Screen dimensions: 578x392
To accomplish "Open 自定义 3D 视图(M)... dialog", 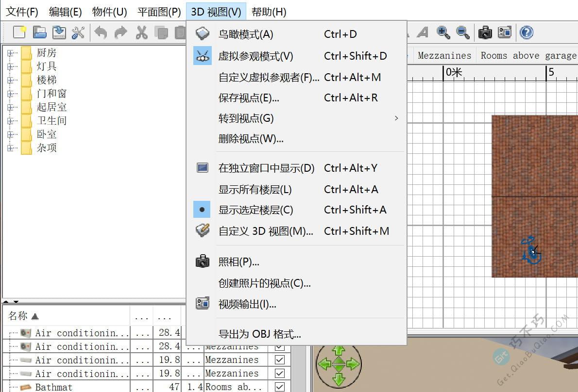I will [296, 231].
